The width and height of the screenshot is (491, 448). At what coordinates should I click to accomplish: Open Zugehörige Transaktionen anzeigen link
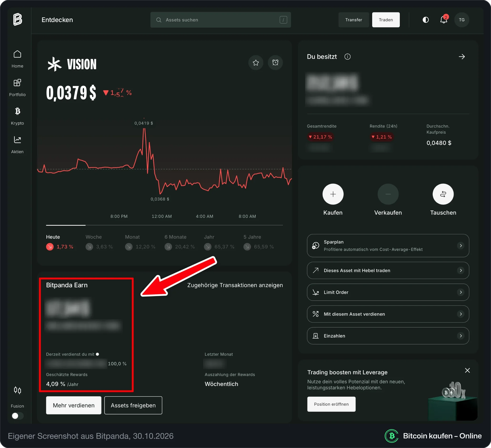pos(235,285)
